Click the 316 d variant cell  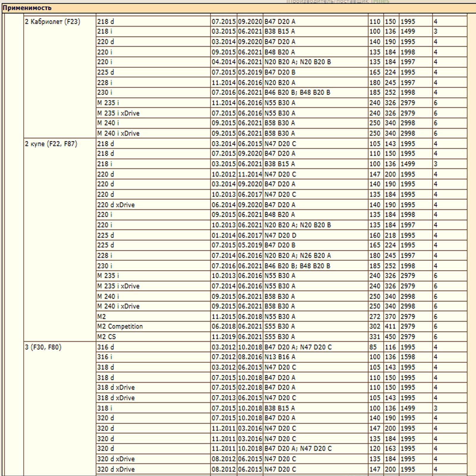[105, 347]
